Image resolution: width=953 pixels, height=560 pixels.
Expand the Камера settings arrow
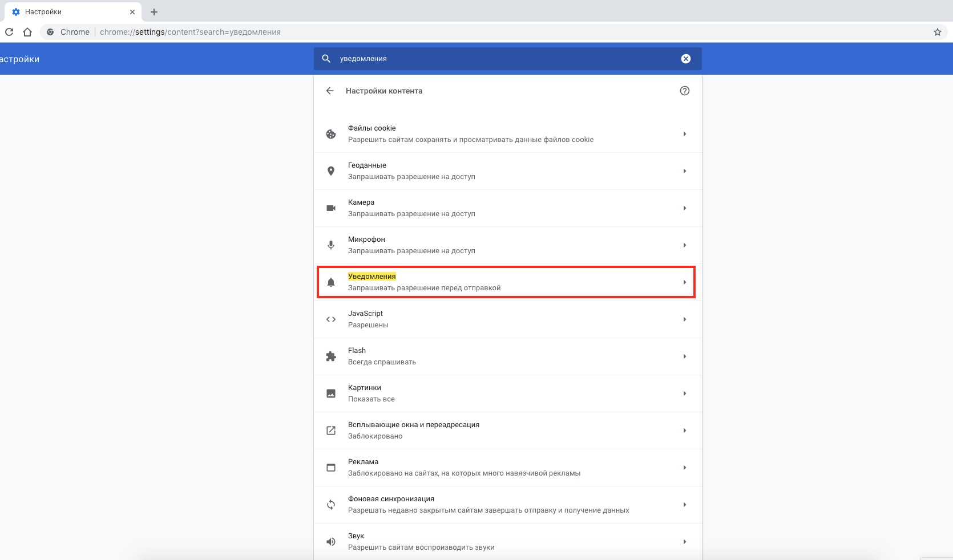coord(685,208)
